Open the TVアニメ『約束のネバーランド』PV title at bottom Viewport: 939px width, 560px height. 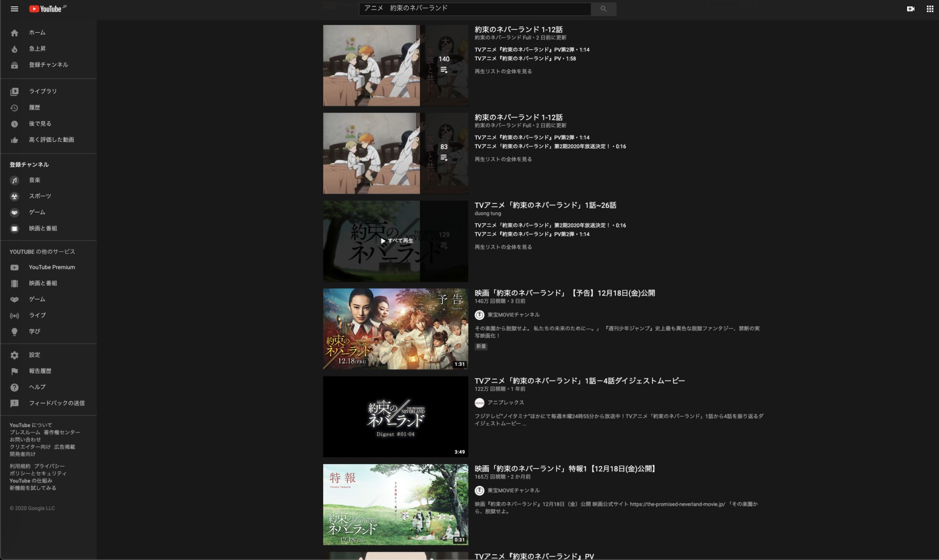[x=534, y=556]
